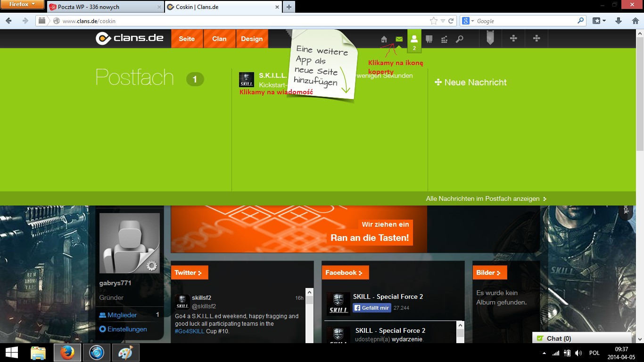Screen dimensions: 644x362
Task: Click the orange Twitter header button
Action: 189,272
